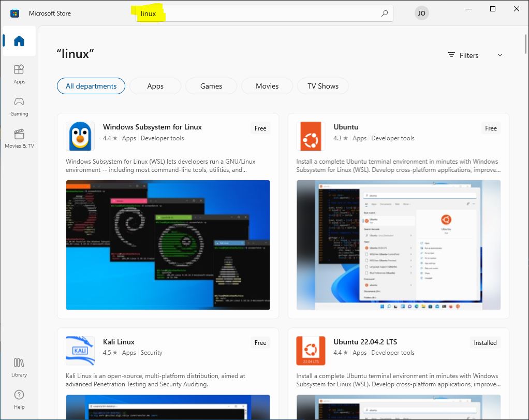Click the search box containing linux
529x420 pixels.
264,13
